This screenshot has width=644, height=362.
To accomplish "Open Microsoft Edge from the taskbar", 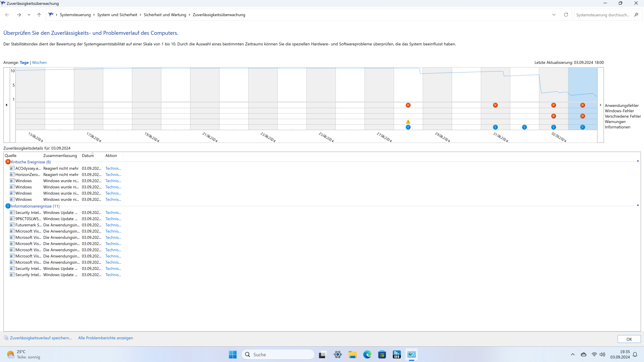I will coord(367,354).
